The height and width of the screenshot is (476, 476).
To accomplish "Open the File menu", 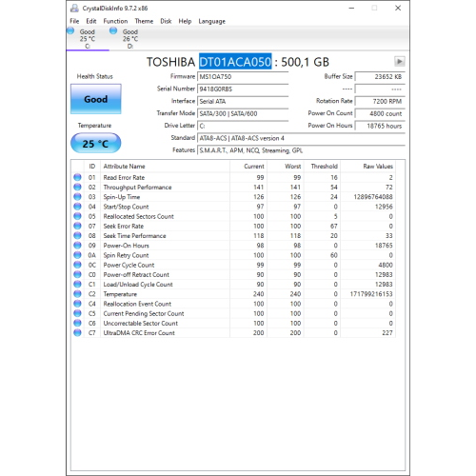I will tap(74, 21).
